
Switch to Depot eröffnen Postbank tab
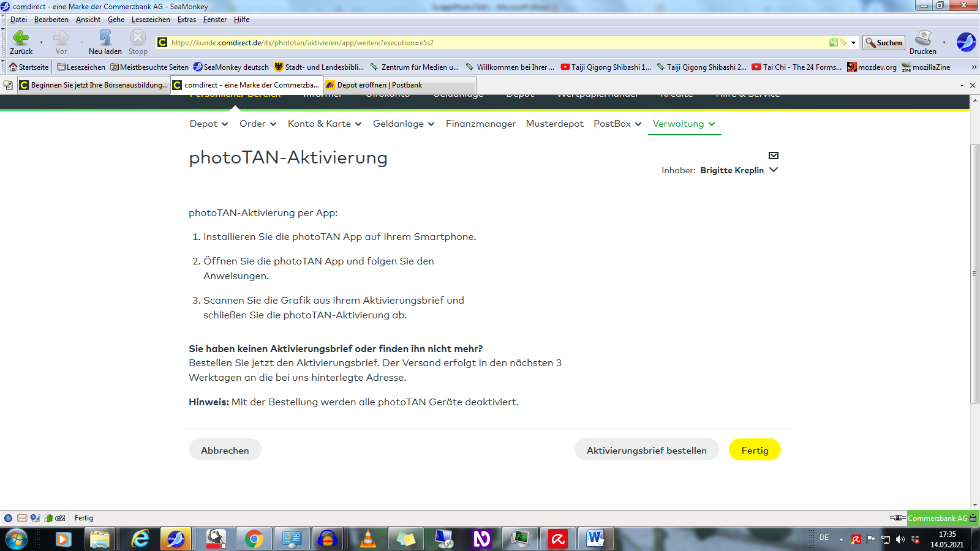(379, 85)
